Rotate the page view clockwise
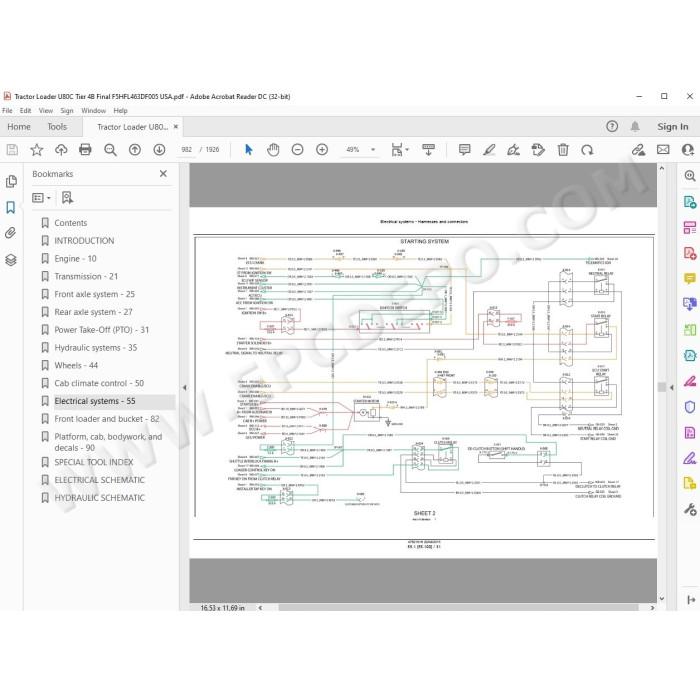 pyautogui.click(x=587, y=150)
